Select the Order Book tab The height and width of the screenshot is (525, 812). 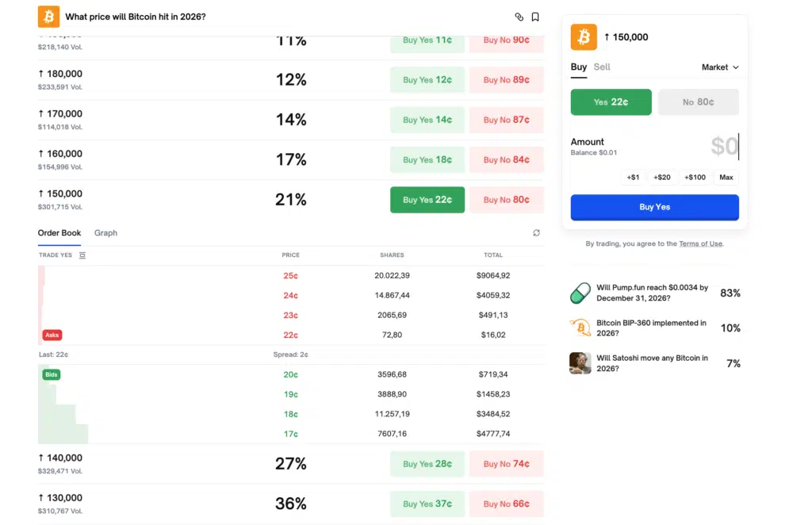(59, 233)
